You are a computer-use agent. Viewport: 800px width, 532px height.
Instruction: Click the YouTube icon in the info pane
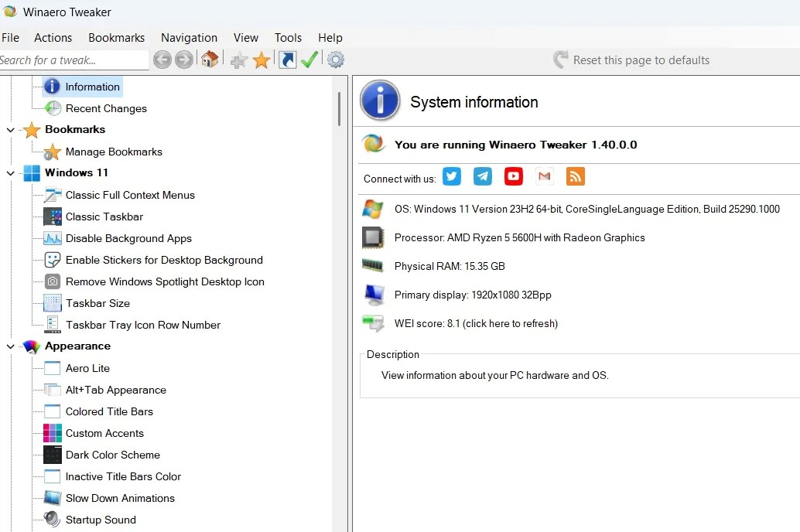pyautogui.click(x=513, y=176)
